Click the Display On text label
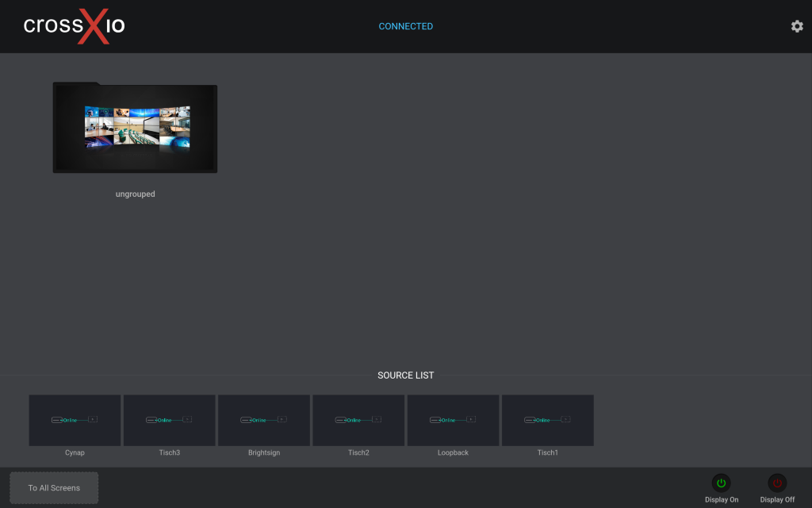 (x=721, y=499)
